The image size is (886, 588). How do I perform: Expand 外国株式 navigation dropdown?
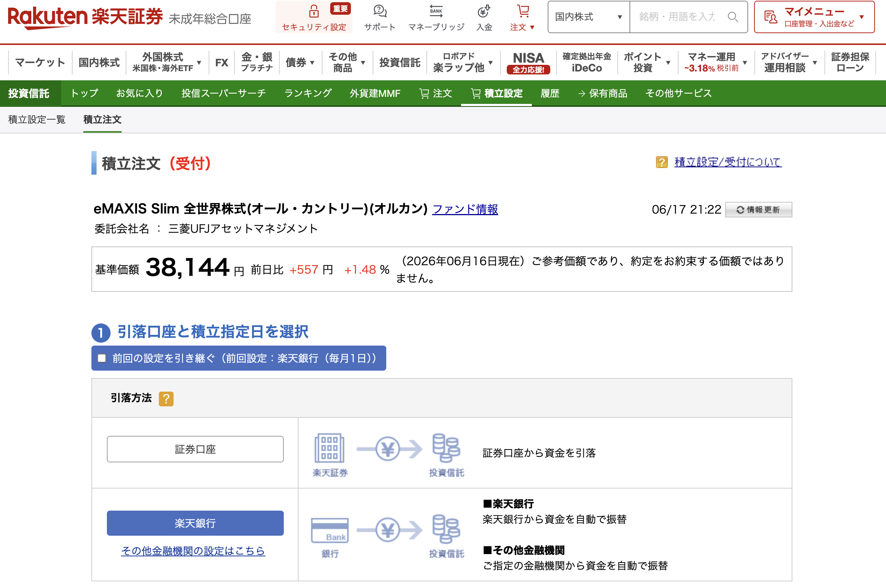click(199, 63)
